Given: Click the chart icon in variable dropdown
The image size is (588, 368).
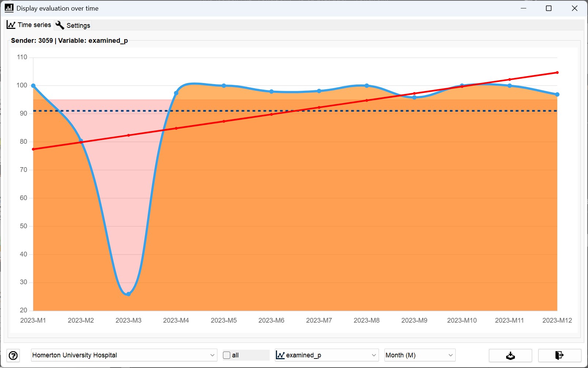Looking at the screenshot, I should pos(280,355).
